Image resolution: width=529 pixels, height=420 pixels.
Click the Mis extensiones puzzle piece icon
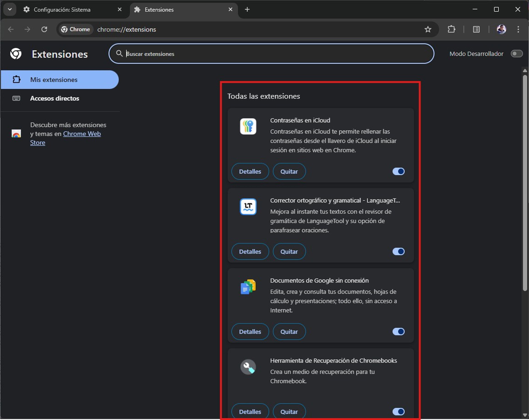click(x=16, y=79)
